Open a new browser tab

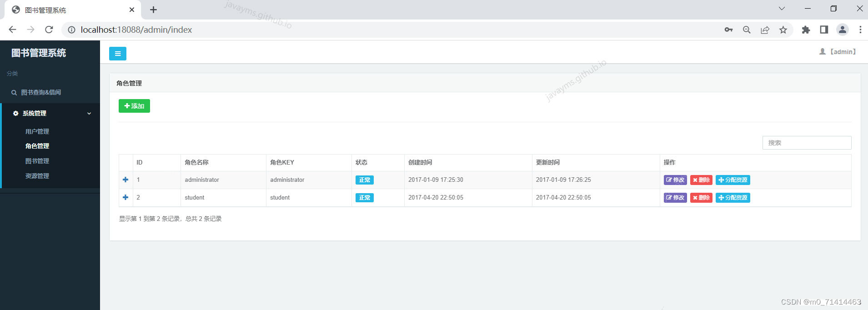point(153,10)
